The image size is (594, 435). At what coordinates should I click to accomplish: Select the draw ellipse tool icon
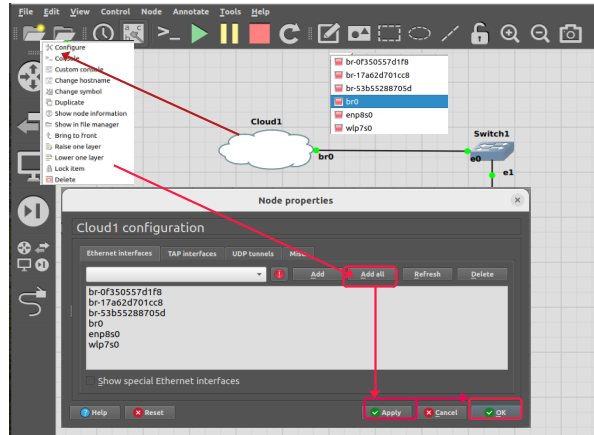pyautogui.click(x=419, y=33)
